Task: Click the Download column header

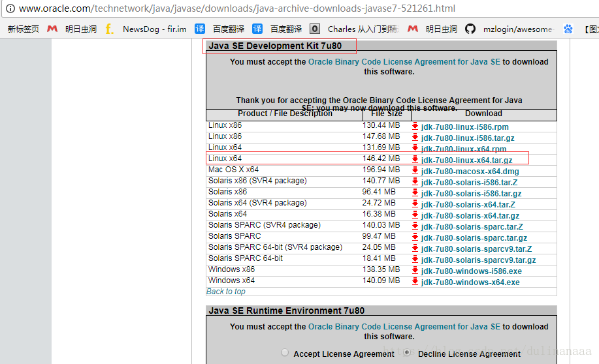Action: 483,114
